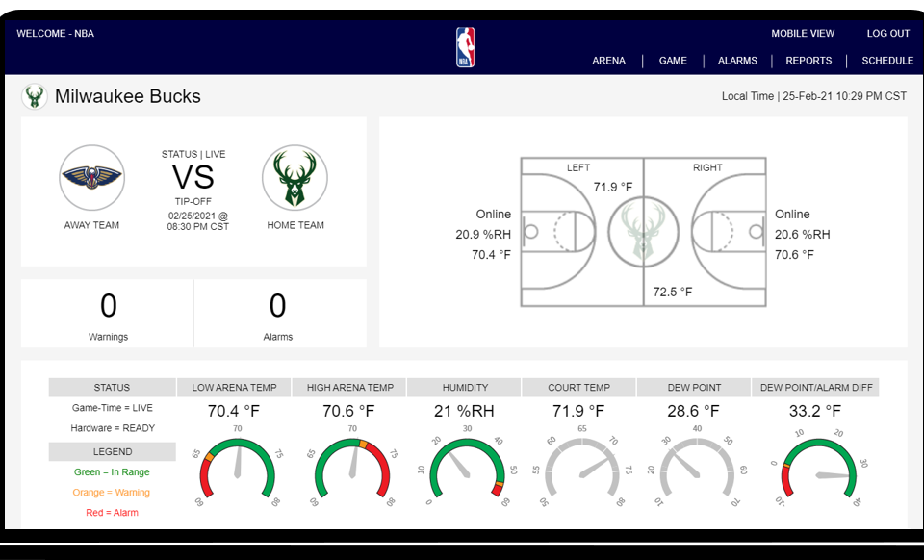The height and width of the screenshot is (560, 924).
Task: Click the 'Hardware = READY' status
Action: (x=113, y=428)
